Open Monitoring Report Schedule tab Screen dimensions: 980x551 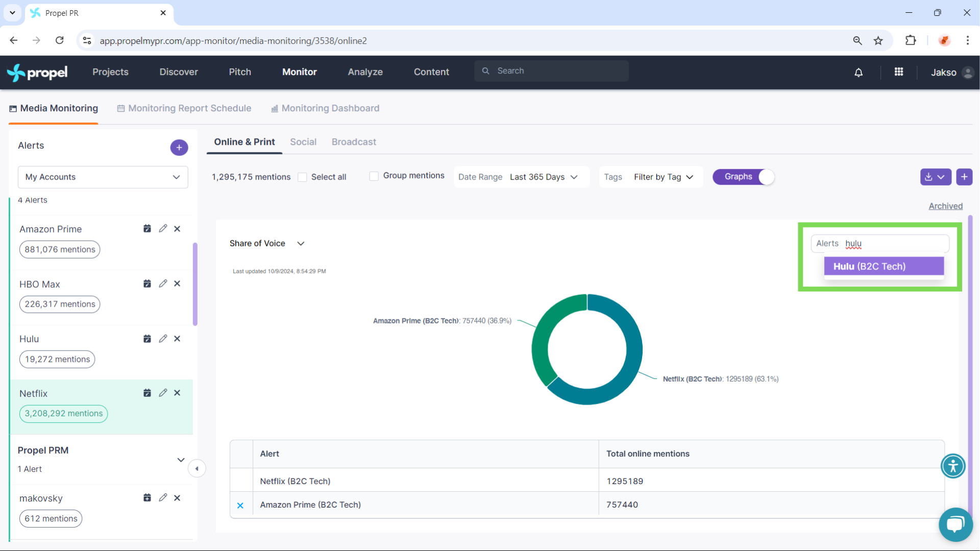tap(184, 108)
